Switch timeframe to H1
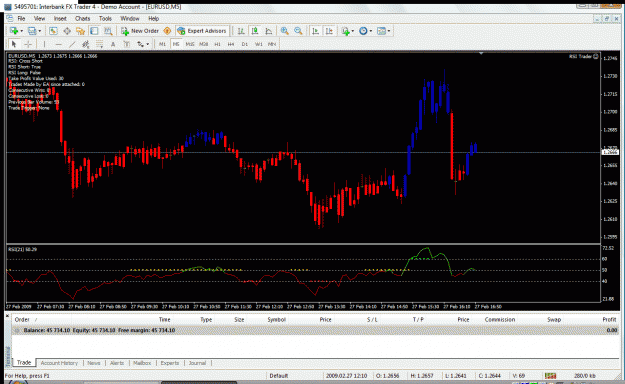This screenshot has width=625, height=384. point(217,44)
